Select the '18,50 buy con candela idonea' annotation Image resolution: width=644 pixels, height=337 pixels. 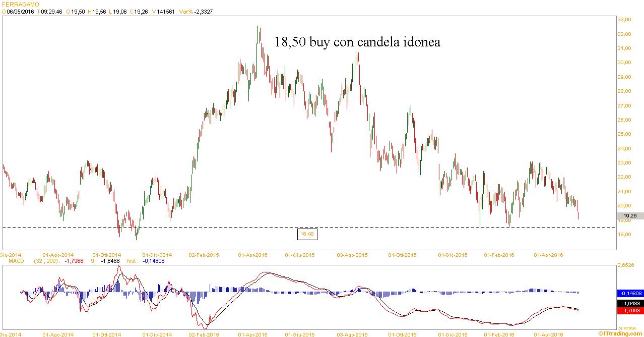point(357,42)
